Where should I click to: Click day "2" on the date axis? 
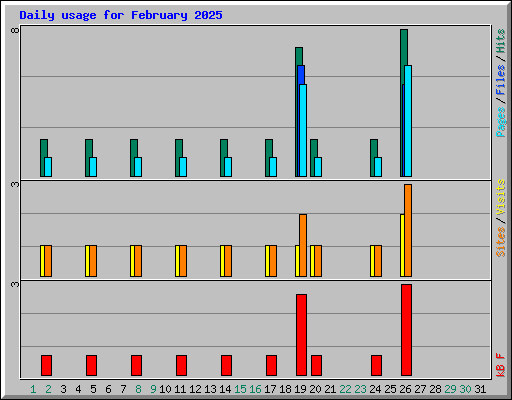[48, 389]
